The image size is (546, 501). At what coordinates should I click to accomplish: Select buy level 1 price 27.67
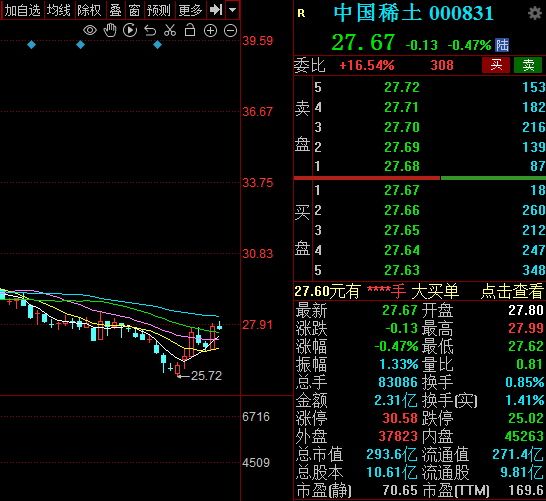402,190
